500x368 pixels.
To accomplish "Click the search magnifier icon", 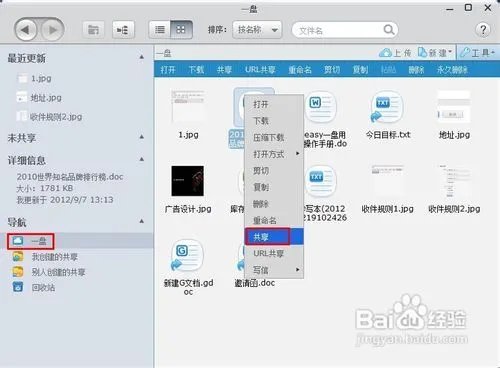I will (388, 30).
